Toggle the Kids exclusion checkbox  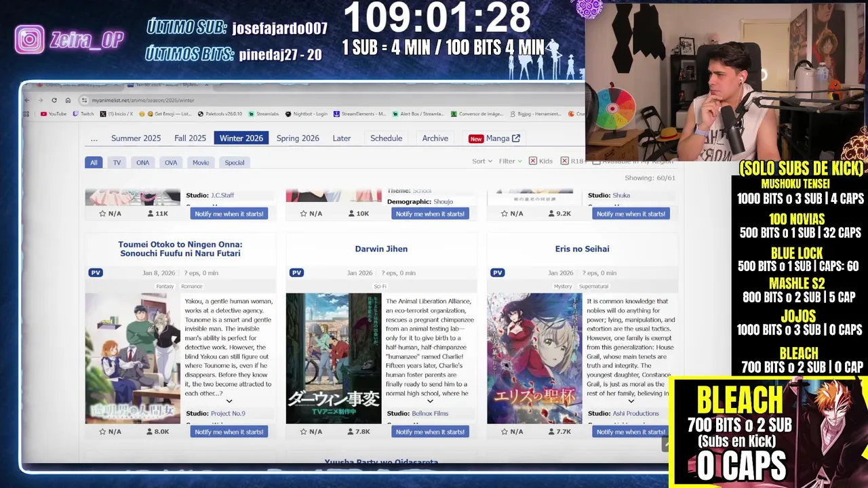(533, 161)
